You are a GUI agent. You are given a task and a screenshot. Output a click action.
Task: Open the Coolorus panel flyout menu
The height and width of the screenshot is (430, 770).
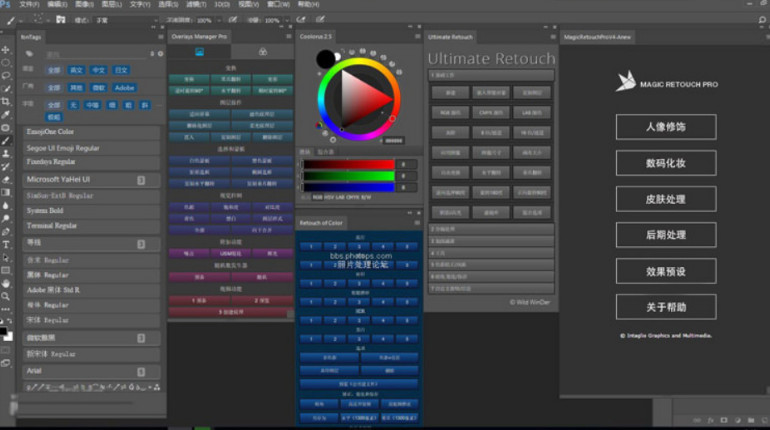417,37
